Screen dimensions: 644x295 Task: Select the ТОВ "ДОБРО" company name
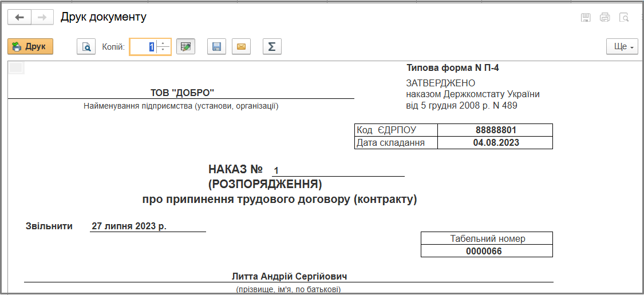coord(183,93)
